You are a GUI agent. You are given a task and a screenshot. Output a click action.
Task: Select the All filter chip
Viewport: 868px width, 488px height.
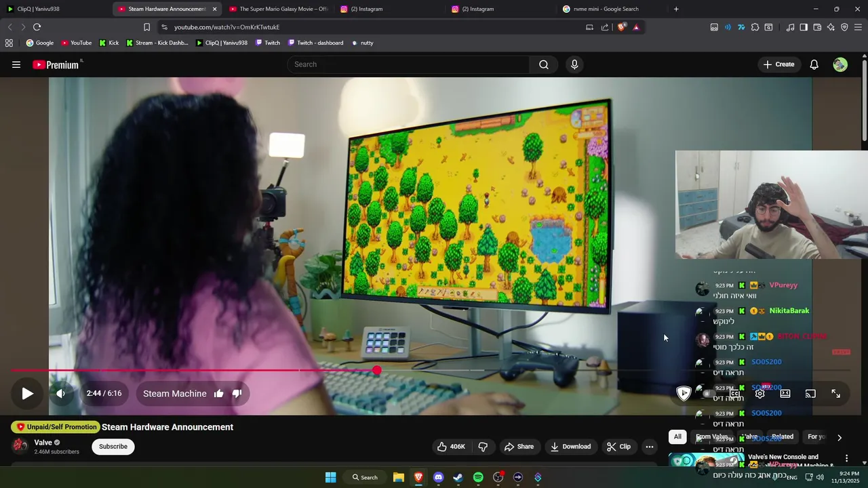point(677,436)
